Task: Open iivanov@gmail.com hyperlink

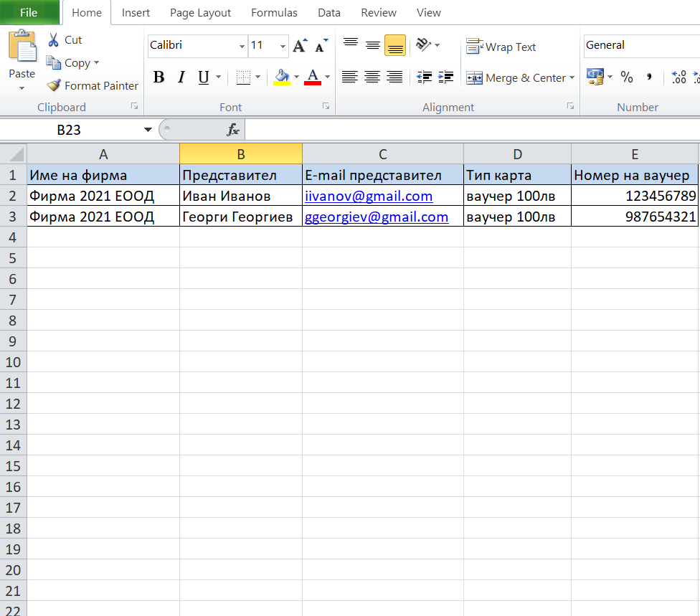Action: coord(369,196)
